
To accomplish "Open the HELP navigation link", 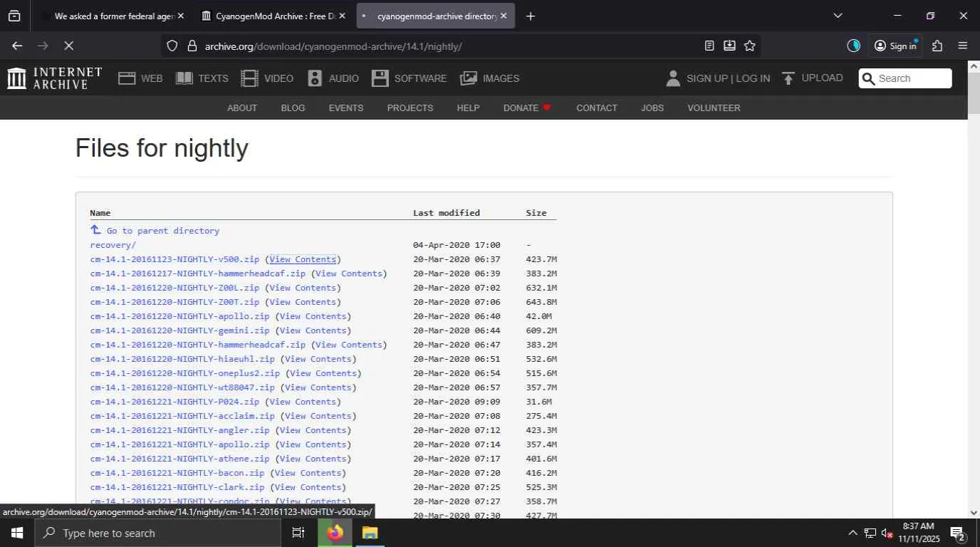I will point(468,108).
